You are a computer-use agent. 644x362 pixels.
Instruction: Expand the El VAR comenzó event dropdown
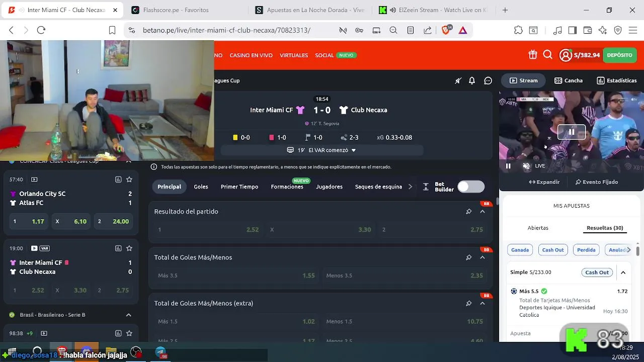point(321,150)
